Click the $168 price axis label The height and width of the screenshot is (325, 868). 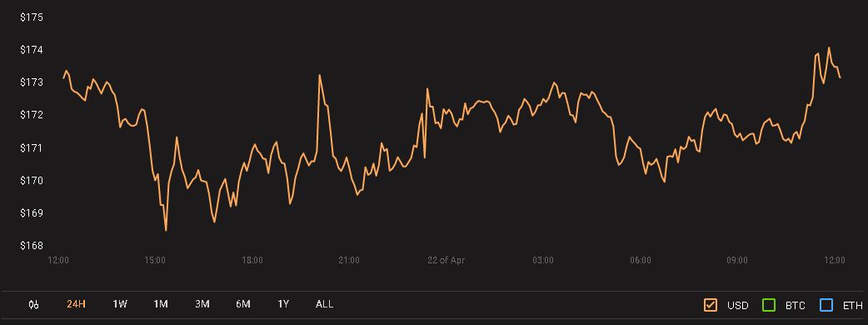pos(32,245)
